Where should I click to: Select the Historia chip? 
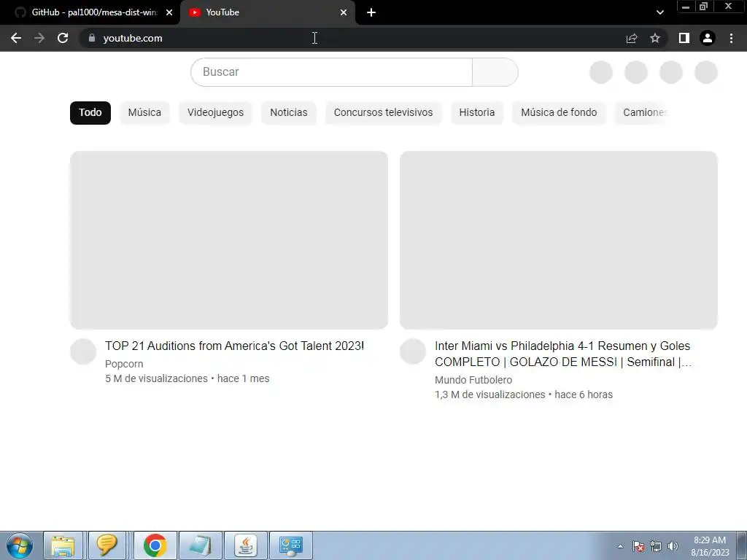pyautogui.click(x=477, y=112)
